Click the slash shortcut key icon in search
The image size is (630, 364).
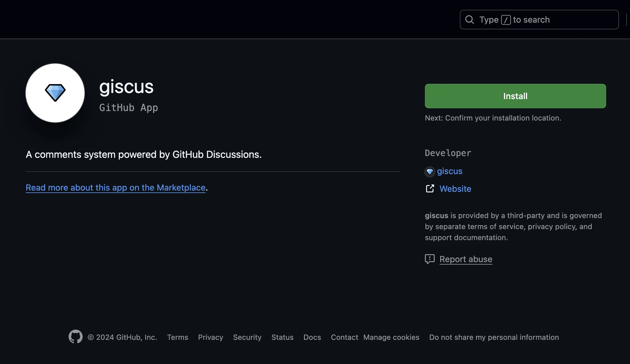click(506, 20)
